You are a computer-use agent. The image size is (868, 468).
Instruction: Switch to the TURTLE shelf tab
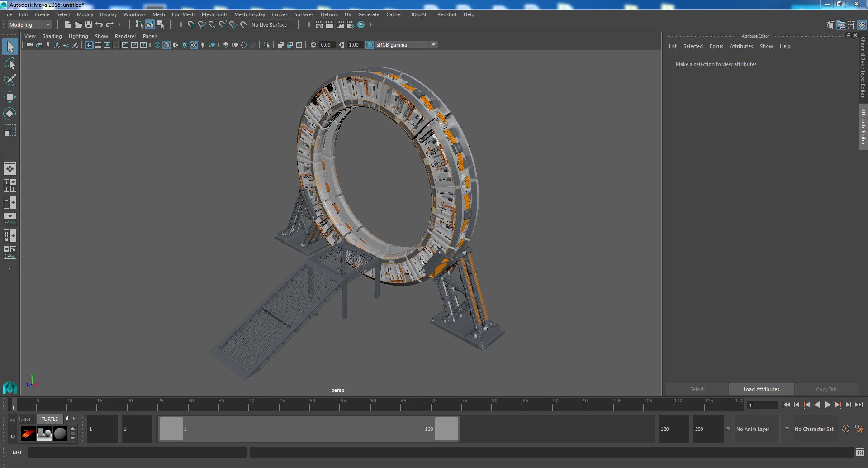click(50, 419)
